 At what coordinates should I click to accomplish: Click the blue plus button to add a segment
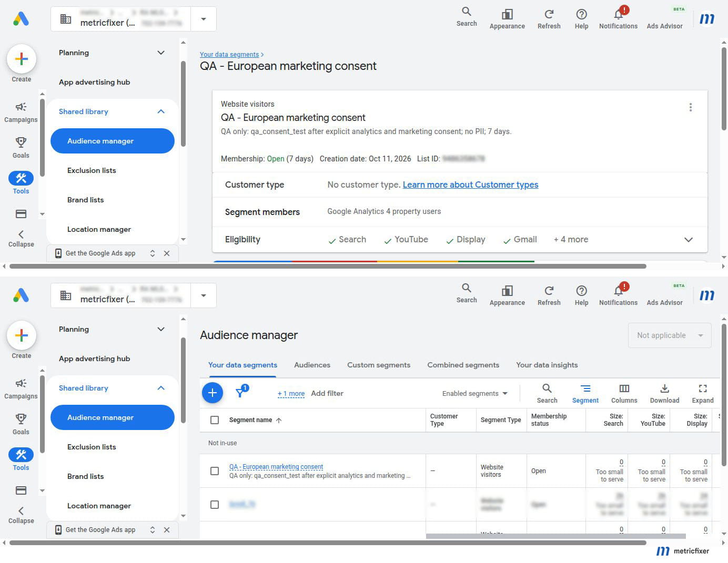[213, 393]
